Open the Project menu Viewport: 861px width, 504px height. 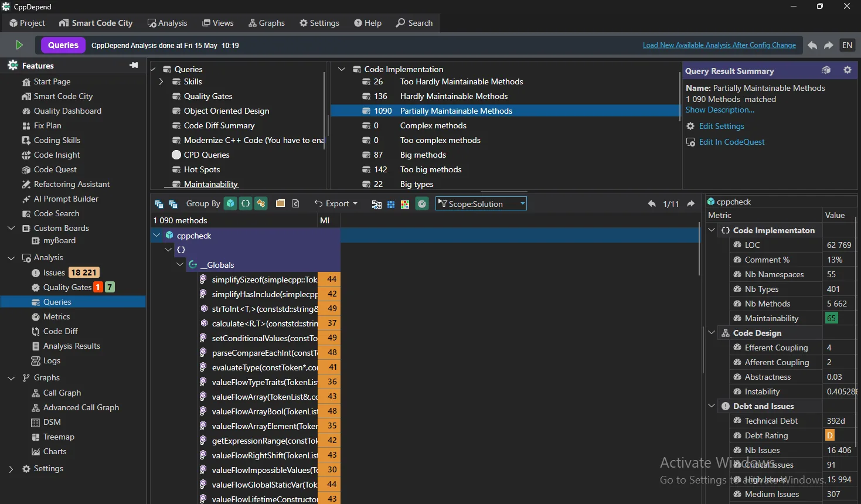coord(27,23)
